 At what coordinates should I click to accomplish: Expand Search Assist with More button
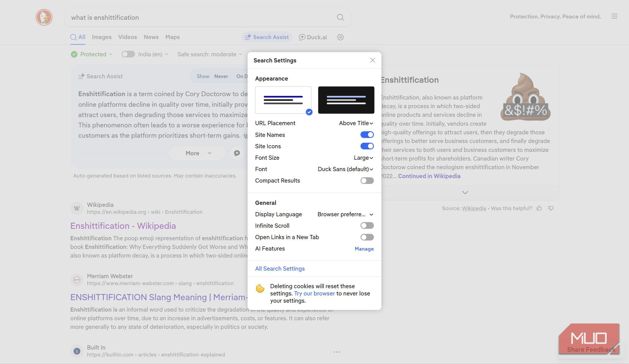pyautogui.click(x=197, y=153)
